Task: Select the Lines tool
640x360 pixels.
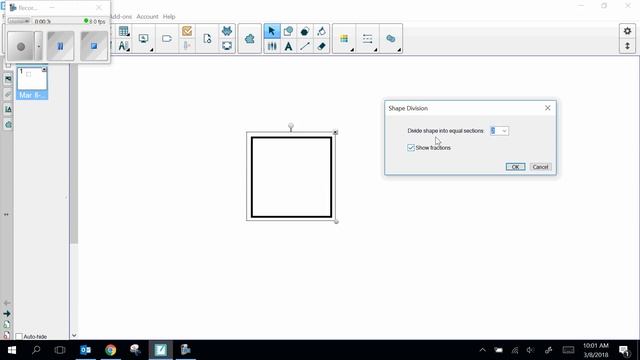Action: point(304,46)
